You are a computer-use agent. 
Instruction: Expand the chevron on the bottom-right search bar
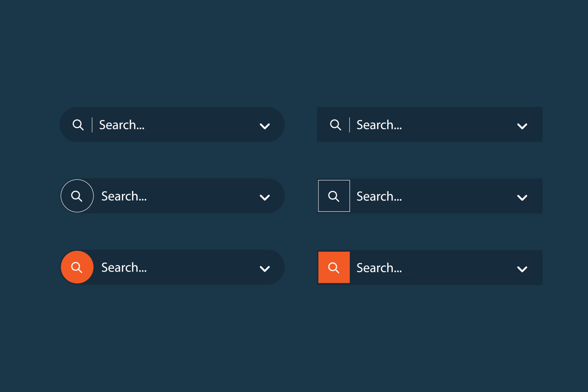pos(522,268)
